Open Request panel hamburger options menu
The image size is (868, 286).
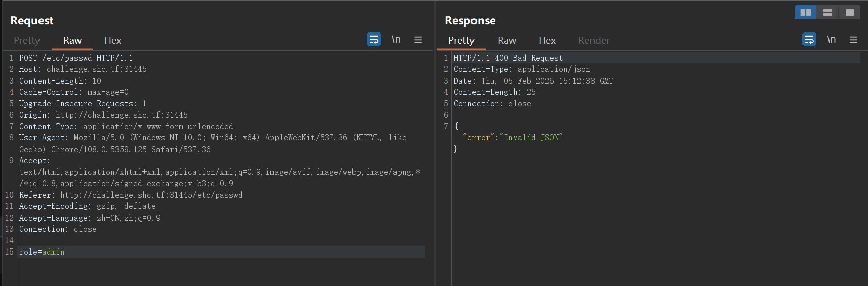[418, 40]
